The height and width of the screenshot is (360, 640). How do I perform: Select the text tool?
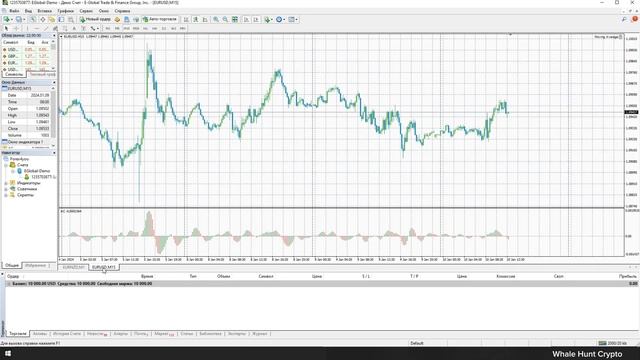pyautogui.click(x=74, y=29)
